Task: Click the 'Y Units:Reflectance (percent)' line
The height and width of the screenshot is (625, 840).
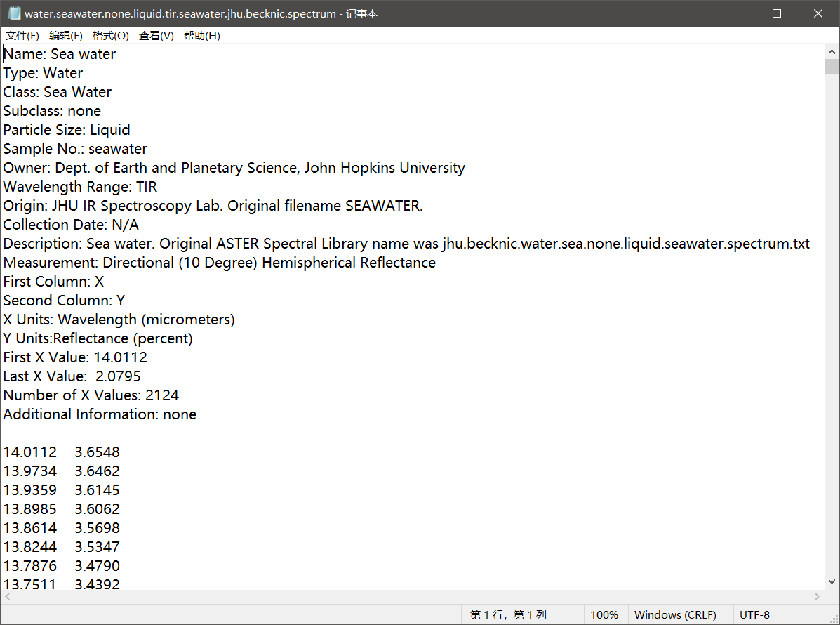Action: click(98, 338)
